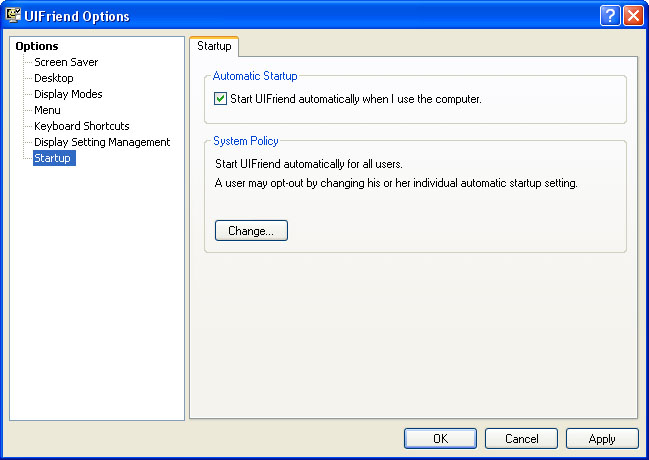Viewport: 649px width, 460px height.
Task: Apply the settings with Apply button
Action: point(602,438)
